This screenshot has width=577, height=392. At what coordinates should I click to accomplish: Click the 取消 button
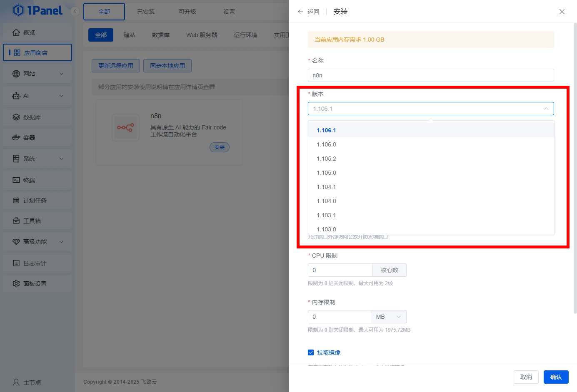coord(526,377)
